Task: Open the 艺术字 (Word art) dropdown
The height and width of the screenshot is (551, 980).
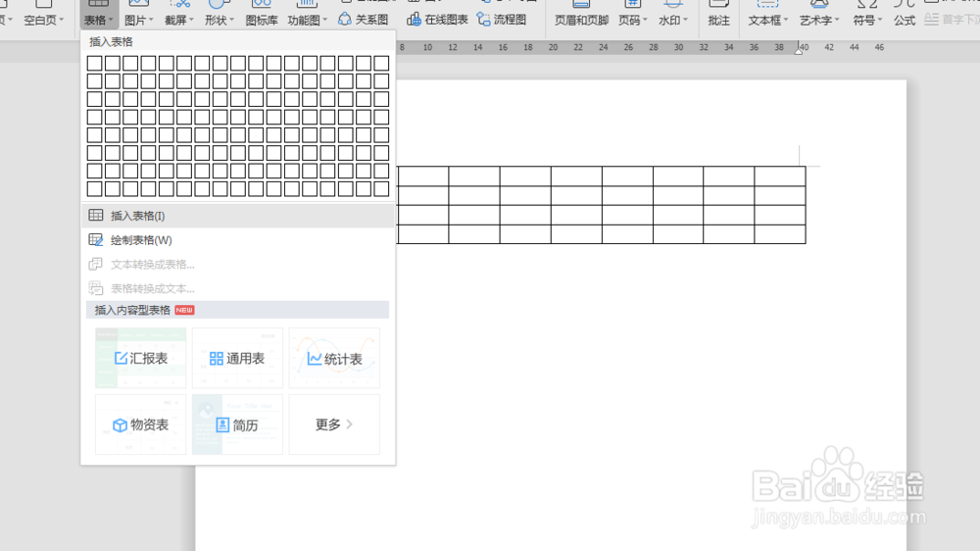Action: coord(818,14)
